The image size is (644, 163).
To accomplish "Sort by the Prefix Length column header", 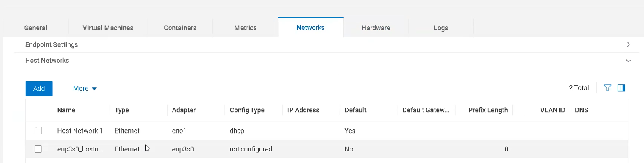I will 488,110.
